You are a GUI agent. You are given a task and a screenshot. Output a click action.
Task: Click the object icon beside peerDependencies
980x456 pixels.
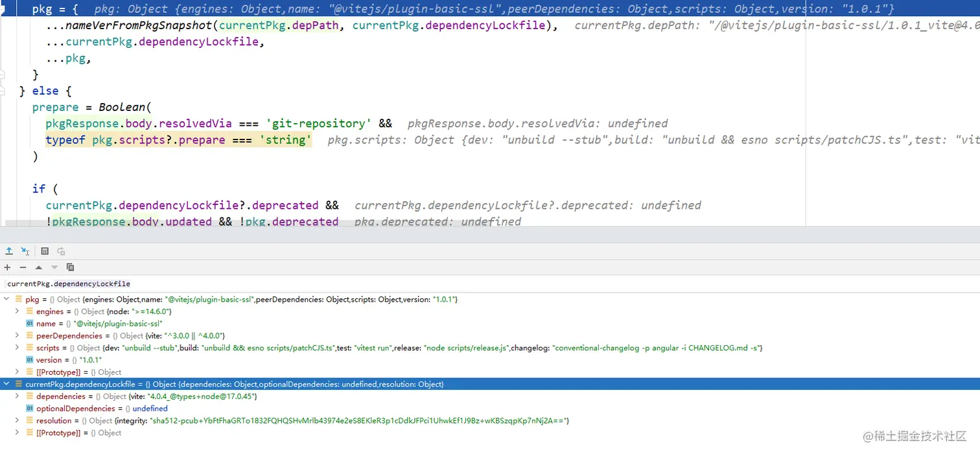(x=29, y=336)
